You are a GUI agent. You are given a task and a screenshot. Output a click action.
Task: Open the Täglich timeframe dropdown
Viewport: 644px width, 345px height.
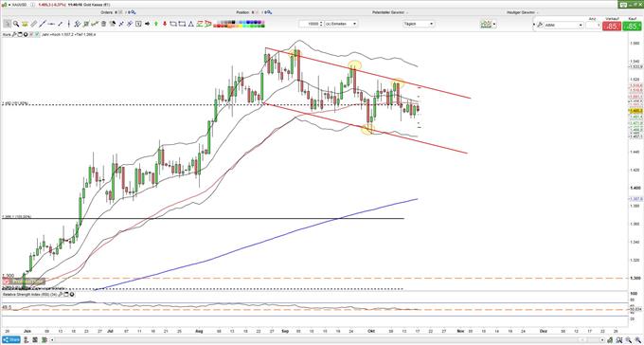419,24
